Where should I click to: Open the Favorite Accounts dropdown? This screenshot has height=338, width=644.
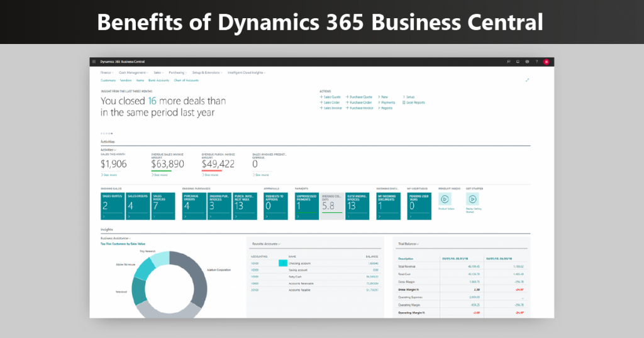pos(266,244)
